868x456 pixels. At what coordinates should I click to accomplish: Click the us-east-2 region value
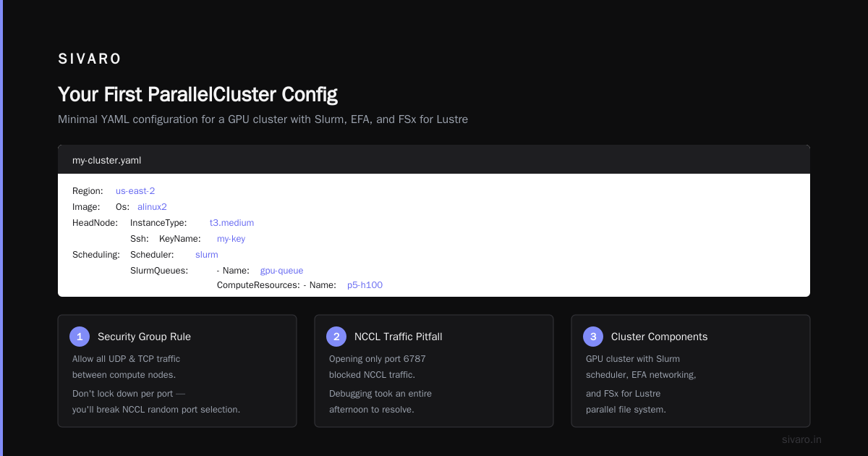coord(135,191)
